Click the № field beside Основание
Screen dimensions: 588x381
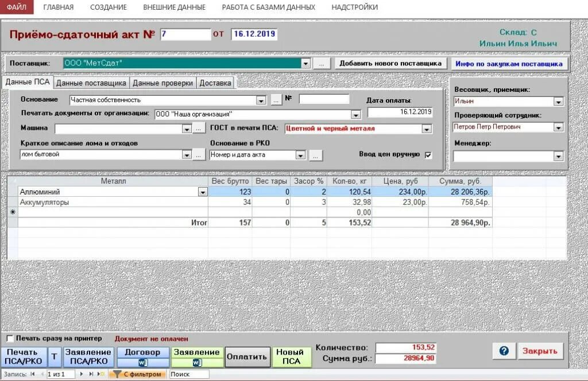coord(324,99)
